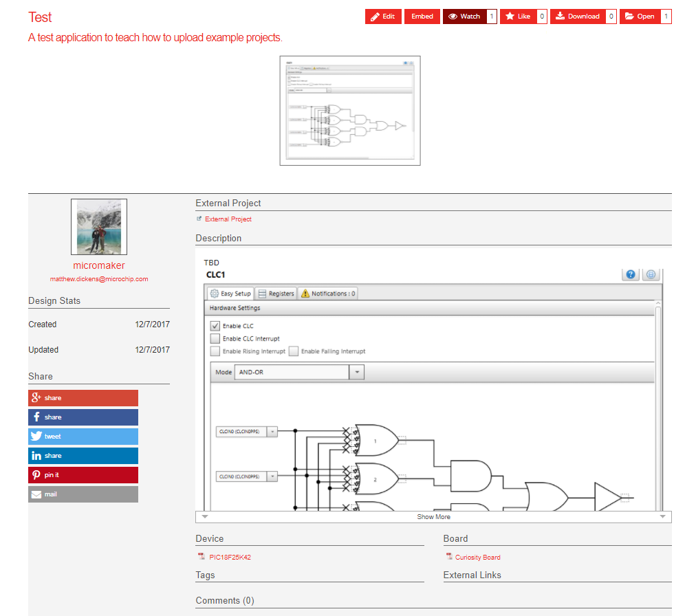Pin the project on Pinterest
The width and height of the screenshot is (696, 616).
coord(83,475)
